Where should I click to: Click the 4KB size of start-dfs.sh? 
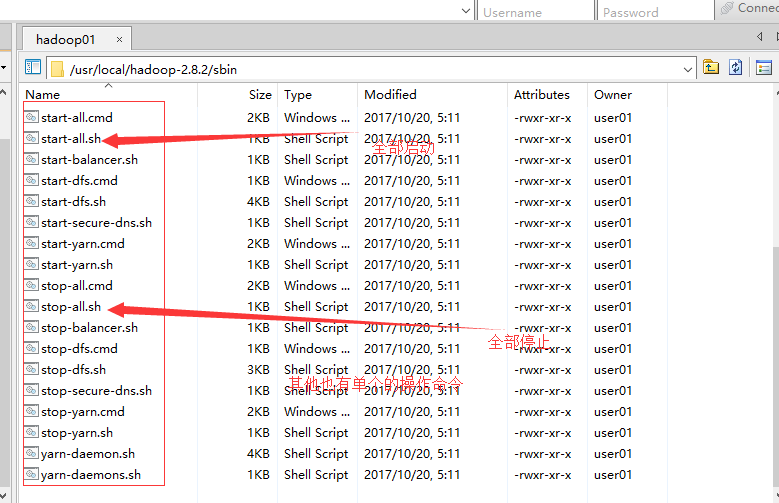tap(259, 202)
